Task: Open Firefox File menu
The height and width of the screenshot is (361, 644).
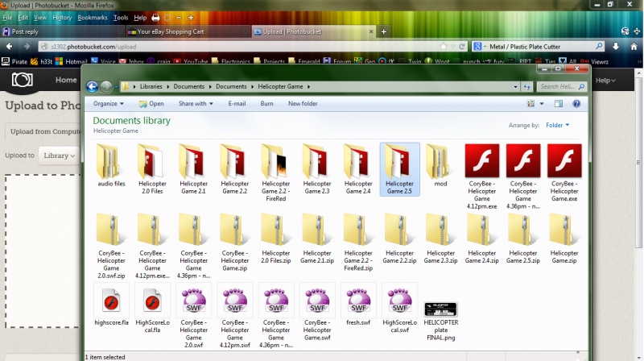Action: (x=7, y=18)
